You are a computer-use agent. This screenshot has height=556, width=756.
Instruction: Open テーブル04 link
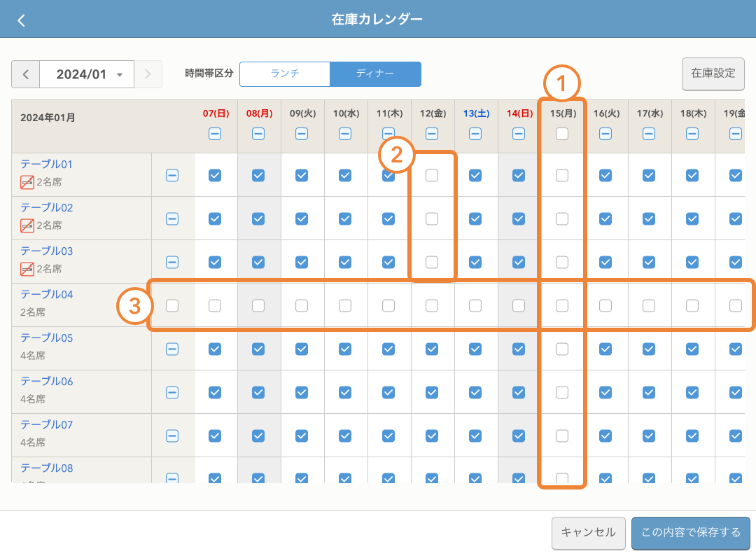[x=46, y=295]
